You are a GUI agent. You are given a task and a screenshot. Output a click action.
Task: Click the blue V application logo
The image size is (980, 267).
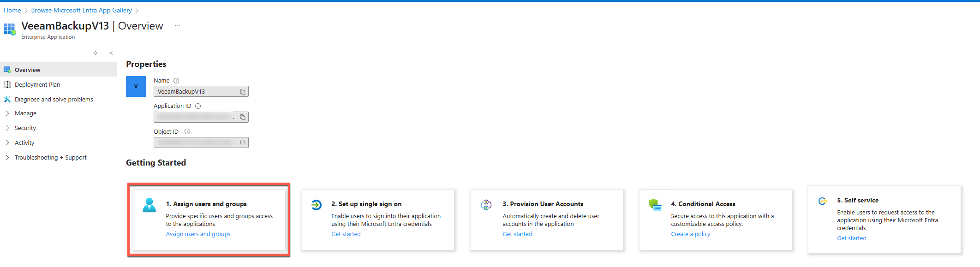[x=136, y=86]
